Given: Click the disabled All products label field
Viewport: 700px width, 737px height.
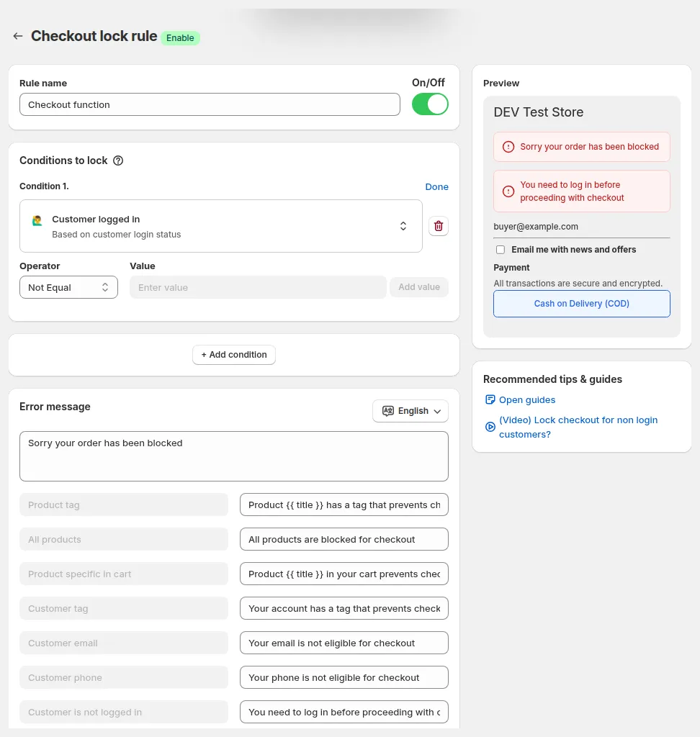Looking at the screenshot, I should click(x=124, y=539).
